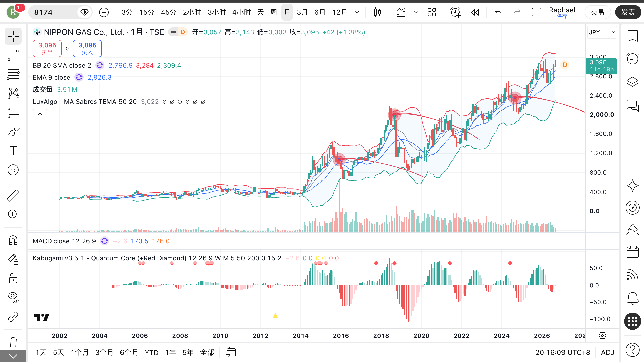Image resolution: width=644 pixels, height=362 pixels.
Task: Click the link drawings icon
Action: 13,317
